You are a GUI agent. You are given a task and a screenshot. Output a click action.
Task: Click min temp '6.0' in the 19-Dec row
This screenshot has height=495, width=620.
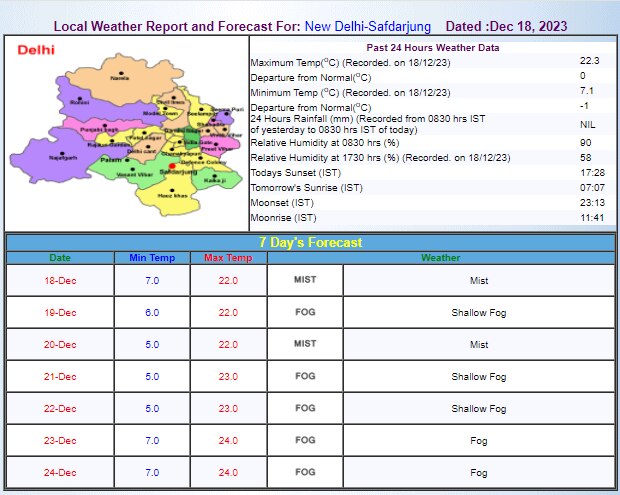[152, 313]
